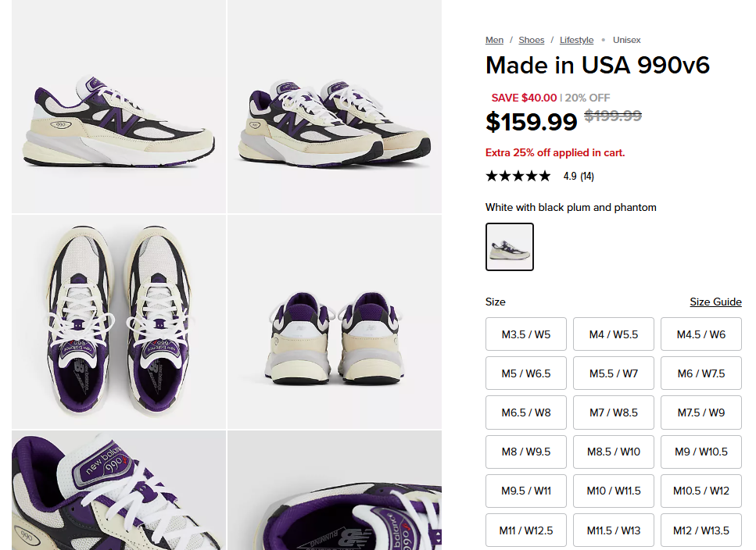Viewport: 756px width, 550px height.
Task: Pick size M6 / W7.5
Action: tap(700, 373)
